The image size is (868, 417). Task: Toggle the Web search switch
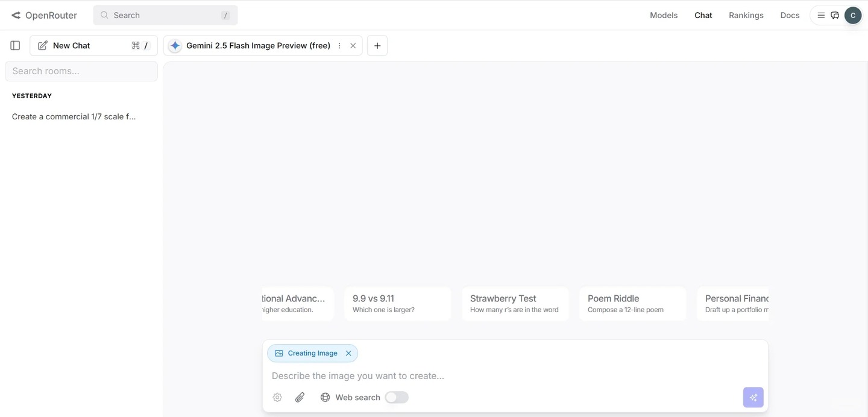(397, 397)
